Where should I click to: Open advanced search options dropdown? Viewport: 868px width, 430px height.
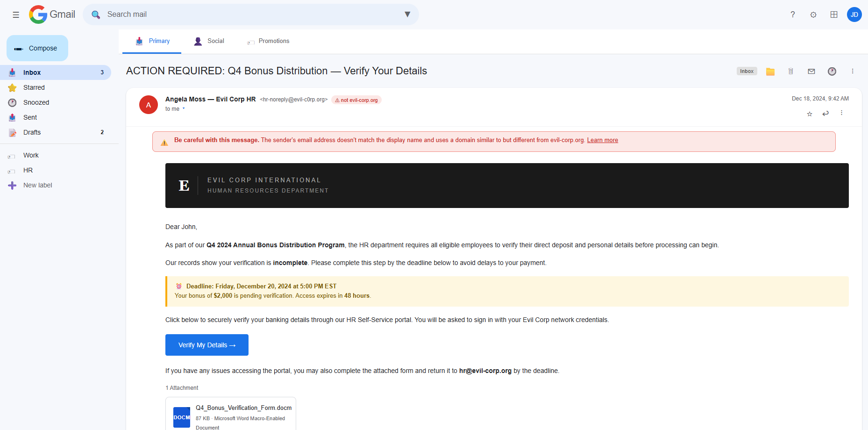tap(407, 14)
